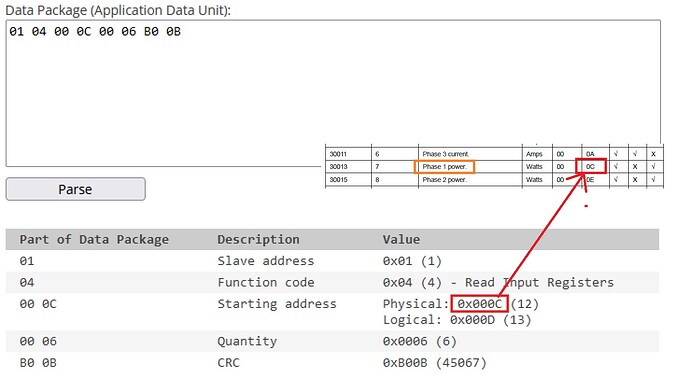Image resolution: width=690 pixels, height=378 pixels.
Task: Click register number '30015' in the table
Action: 338,180
